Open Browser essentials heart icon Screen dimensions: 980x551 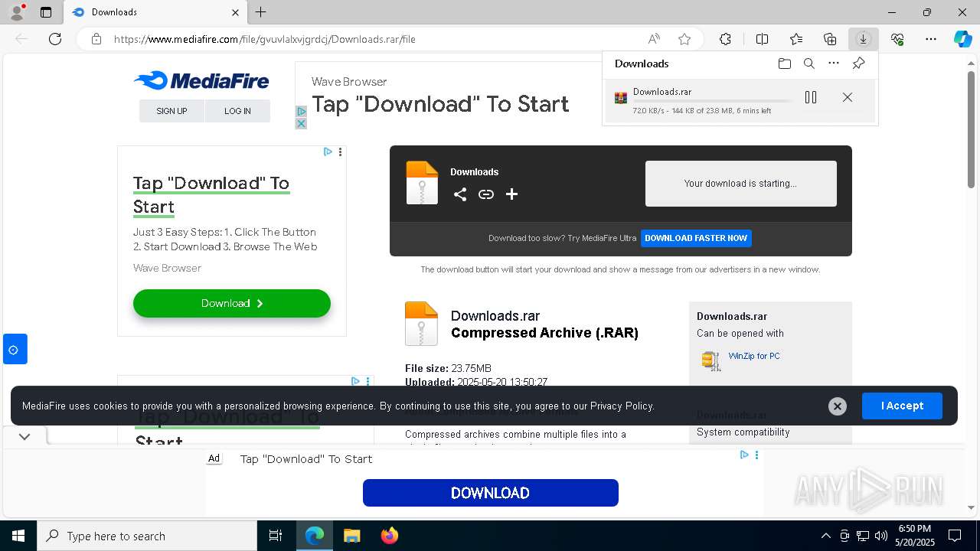tap(897, 39)
